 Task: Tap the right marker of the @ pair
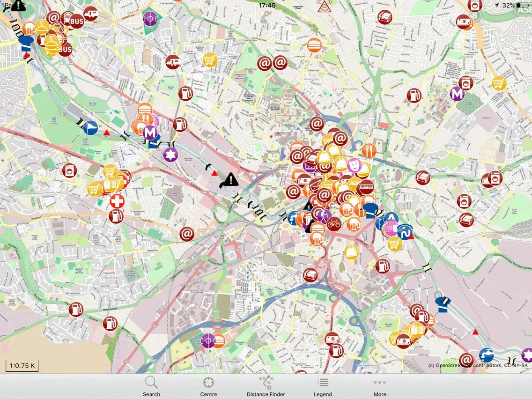[280, 62]
